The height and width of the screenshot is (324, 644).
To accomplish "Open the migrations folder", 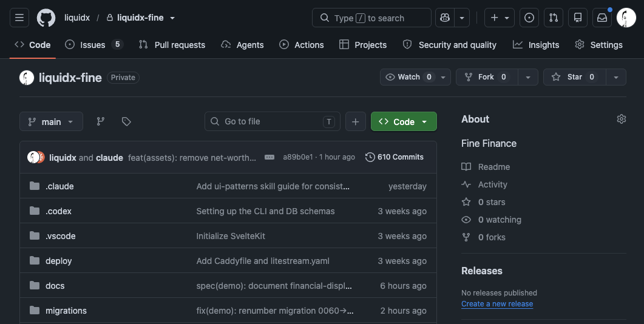I will click(x=66, y=311).
